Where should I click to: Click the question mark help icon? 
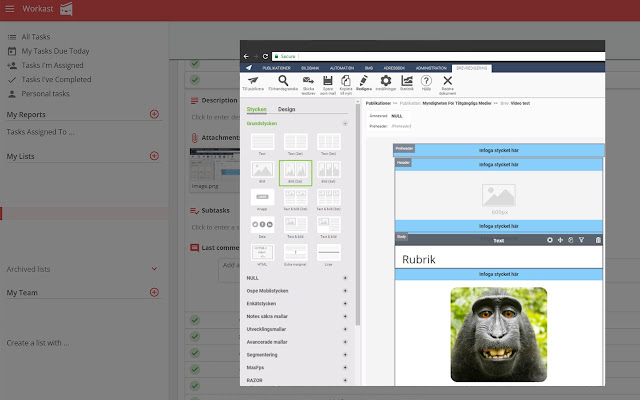pyautogui.click(x=426, y=80)
